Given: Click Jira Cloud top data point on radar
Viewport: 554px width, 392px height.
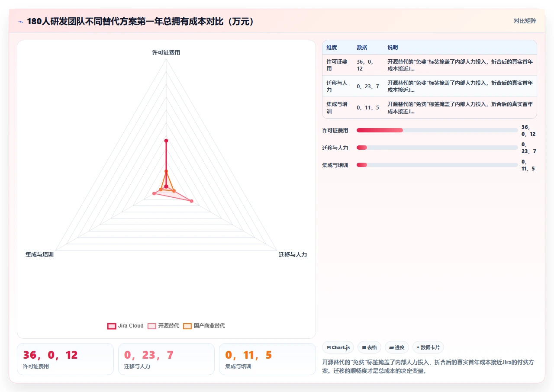Looking at the screenshot, I should (x=166, y=141).
